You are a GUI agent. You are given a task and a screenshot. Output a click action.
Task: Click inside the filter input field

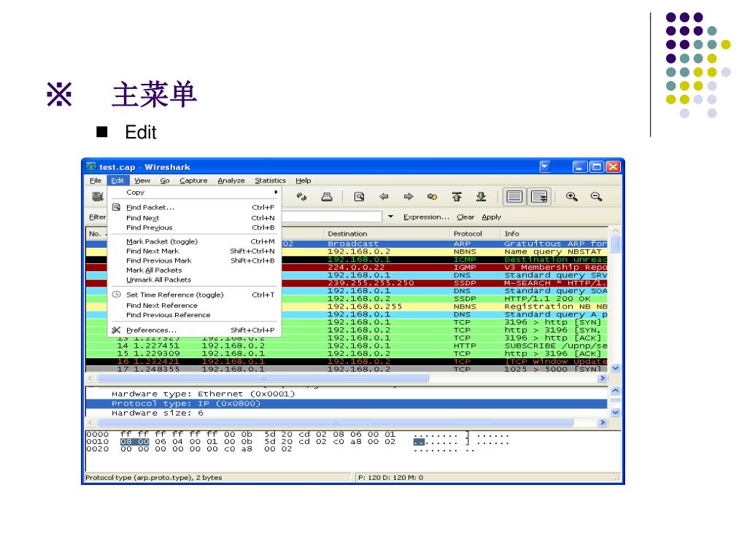pyautogui.click(x=332, y=217)
